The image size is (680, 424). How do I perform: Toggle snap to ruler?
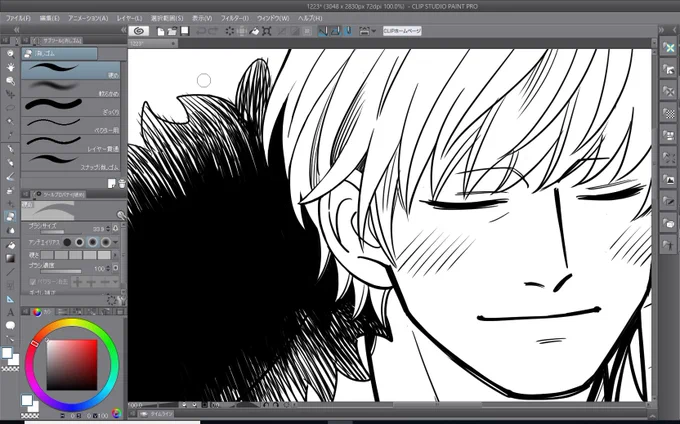click(323, 31)
